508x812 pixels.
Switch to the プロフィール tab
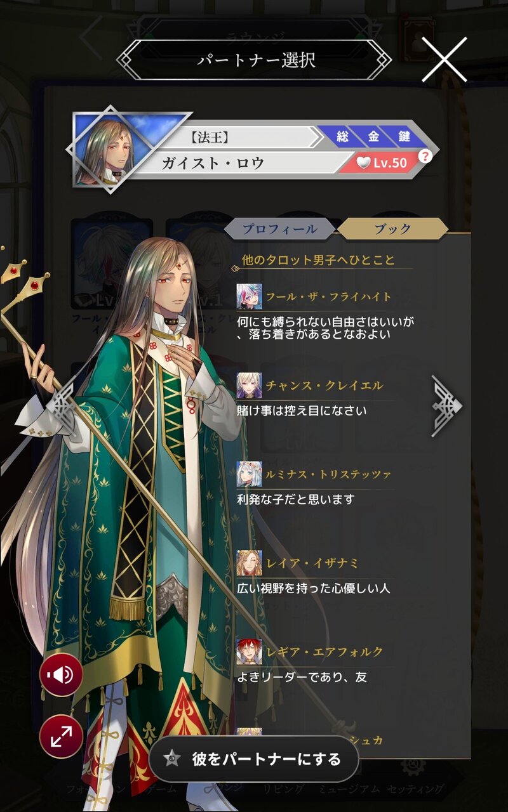click(280, 229)
